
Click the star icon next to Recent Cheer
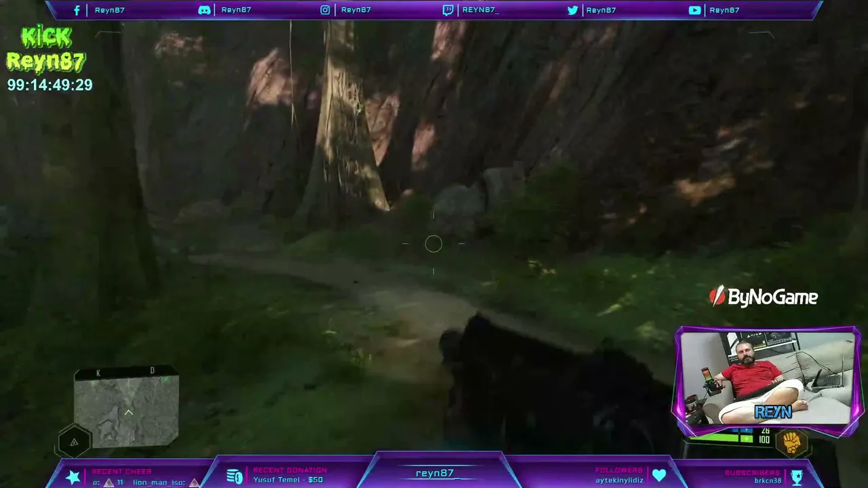click(73, 477)
